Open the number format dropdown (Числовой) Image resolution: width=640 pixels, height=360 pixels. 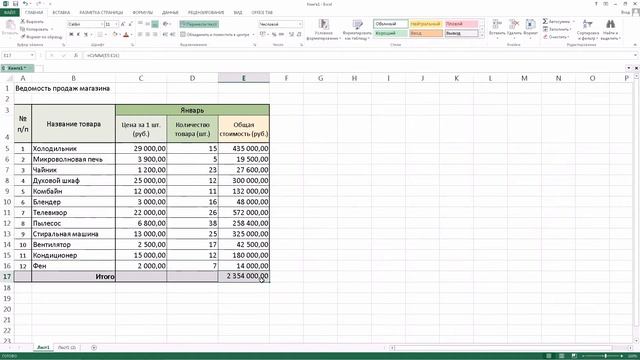(300, 24)
